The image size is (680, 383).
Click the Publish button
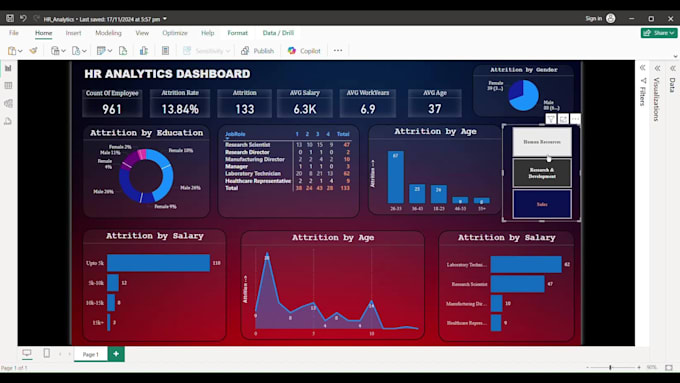click(x=258, y=51)
